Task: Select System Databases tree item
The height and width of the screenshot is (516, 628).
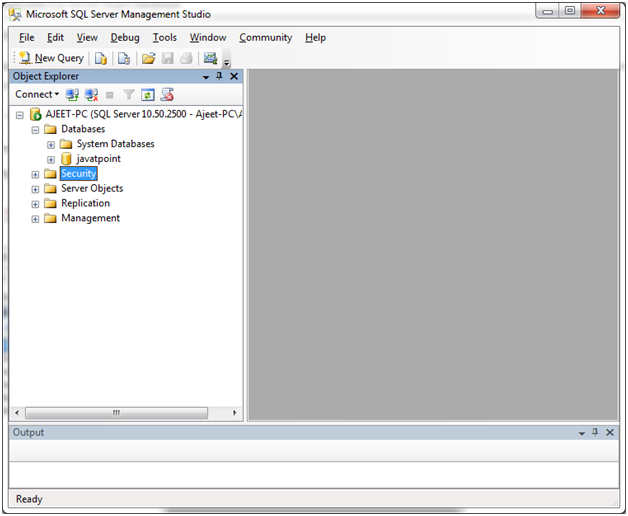Action: click(115, 144)
